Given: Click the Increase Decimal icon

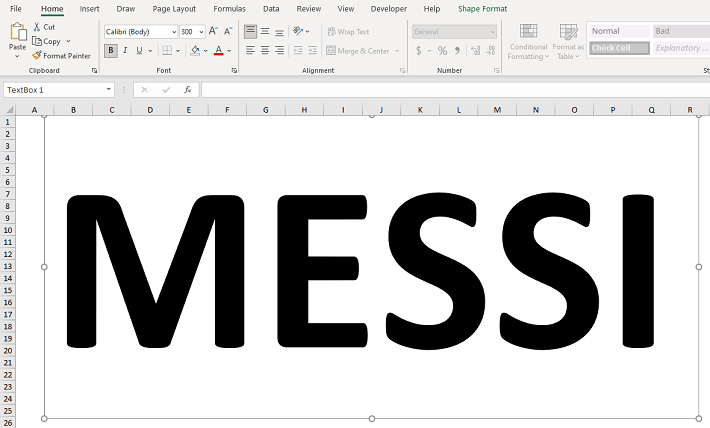Looking at the screenshot, I should click(x=475, y=51).
